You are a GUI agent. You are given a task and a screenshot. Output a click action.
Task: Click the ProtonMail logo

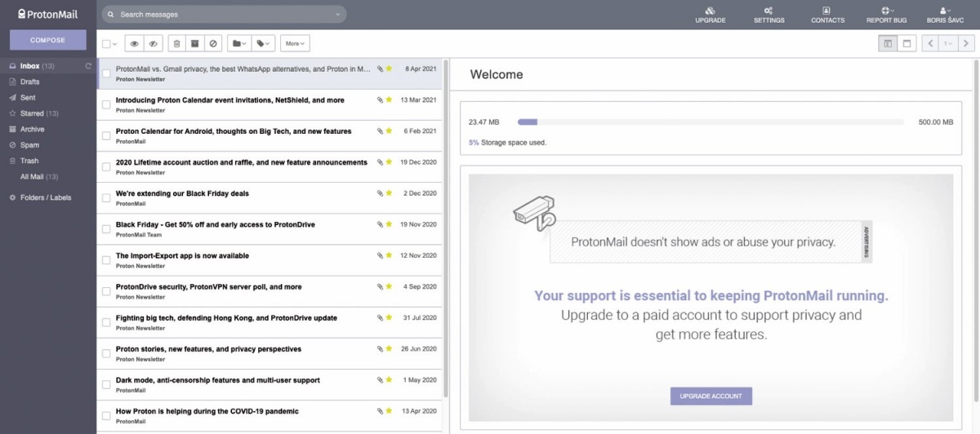click(x=47, y=14)
